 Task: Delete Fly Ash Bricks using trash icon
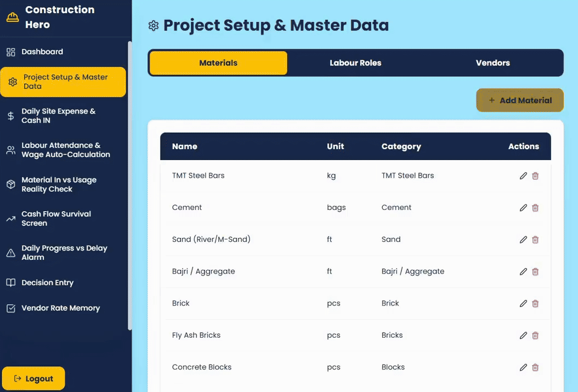point(535,336)
